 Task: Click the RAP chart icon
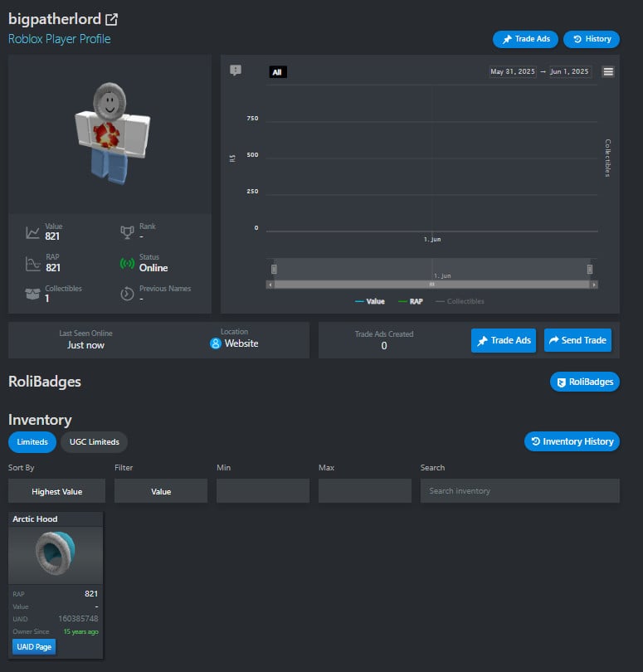[32, 264]
